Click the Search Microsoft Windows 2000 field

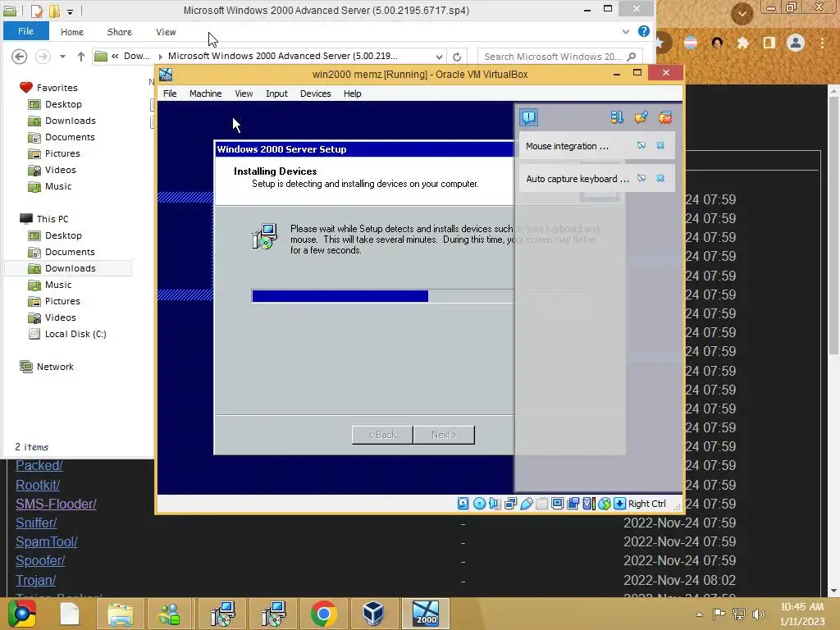[560, 57]
